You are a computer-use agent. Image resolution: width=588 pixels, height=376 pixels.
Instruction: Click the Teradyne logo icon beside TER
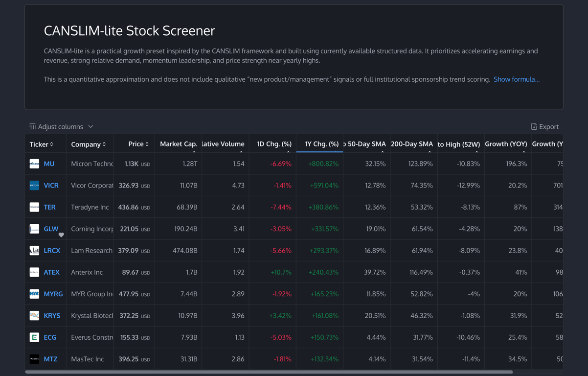pos(34,207)
